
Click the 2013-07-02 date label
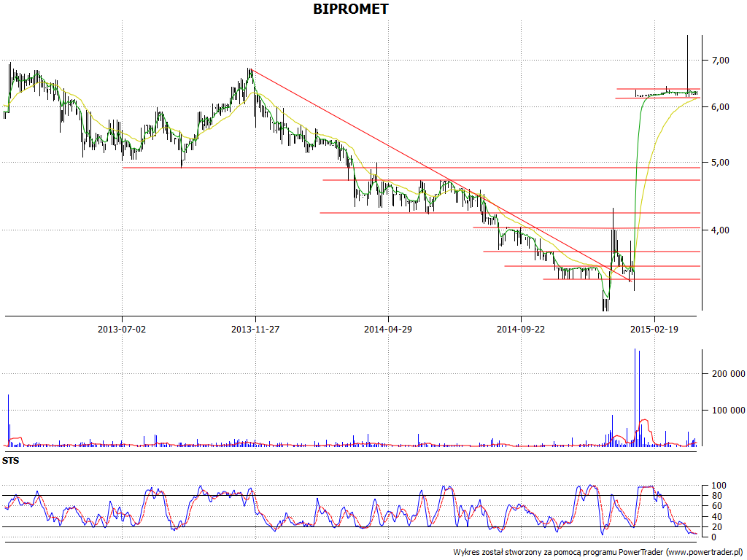click(x=122, y=329)
